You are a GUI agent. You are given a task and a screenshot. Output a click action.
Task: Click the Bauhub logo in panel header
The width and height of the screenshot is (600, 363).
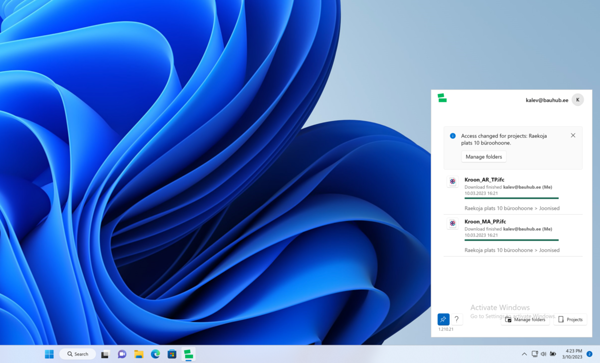coord(442,98)
